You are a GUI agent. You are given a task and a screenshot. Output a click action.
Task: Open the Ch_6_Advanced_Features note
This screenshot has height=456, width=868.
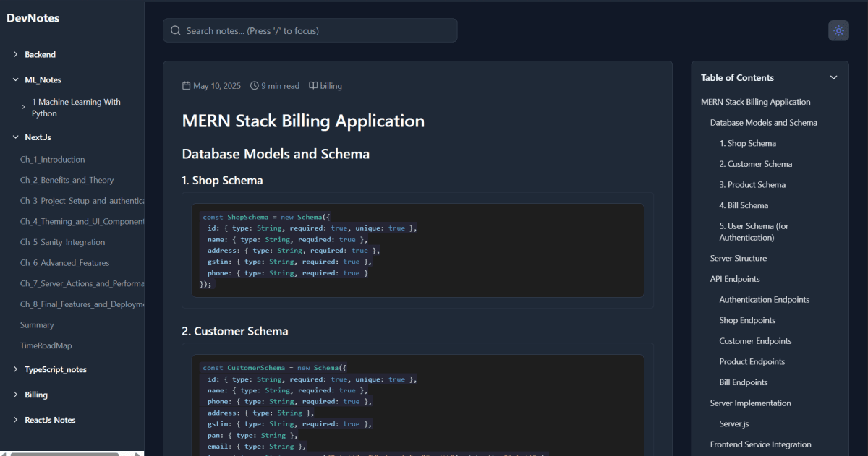click(67, 262)
